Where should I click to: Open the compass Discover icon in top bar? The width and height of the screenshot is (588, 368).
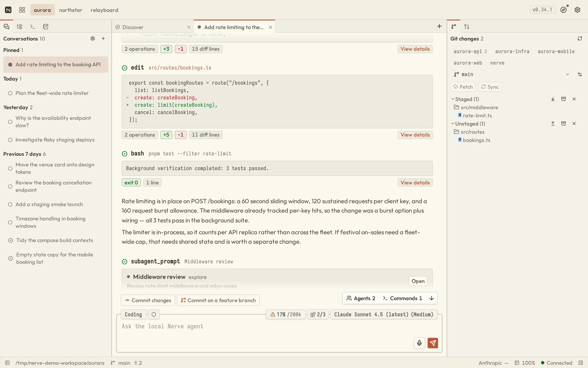click(x=564, y=10)
